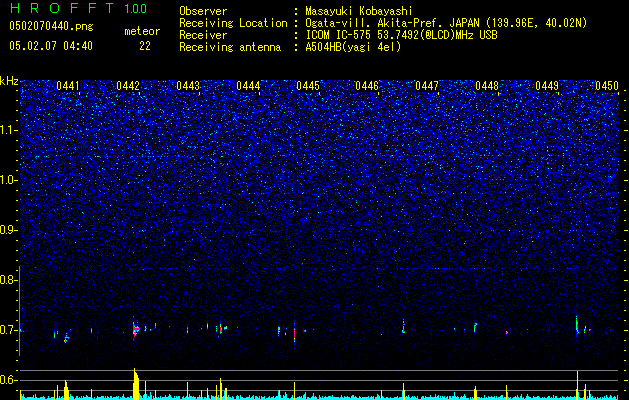Viewport: 629px width, 400px height.
Task: Click the vertical red echo at 0445
Action: pos(294,332)
